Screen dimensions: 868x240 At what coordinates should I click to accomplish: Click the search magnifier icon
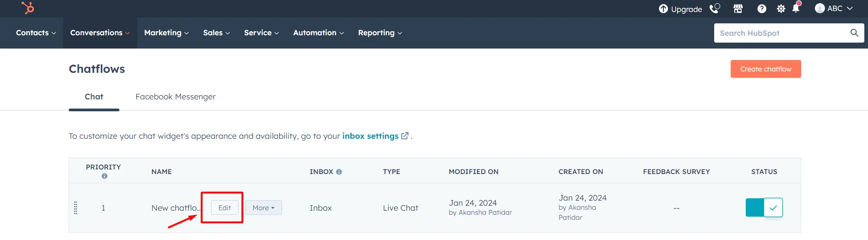click(854, 33)
